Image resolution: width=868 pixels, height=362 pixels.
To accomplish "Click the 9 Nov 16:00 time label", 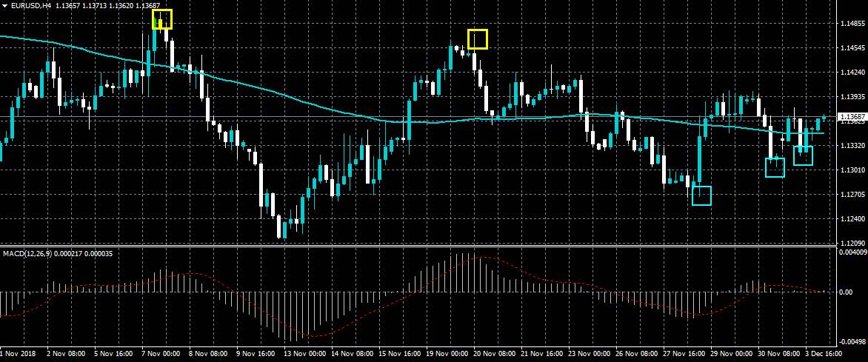I will [256, 353].
